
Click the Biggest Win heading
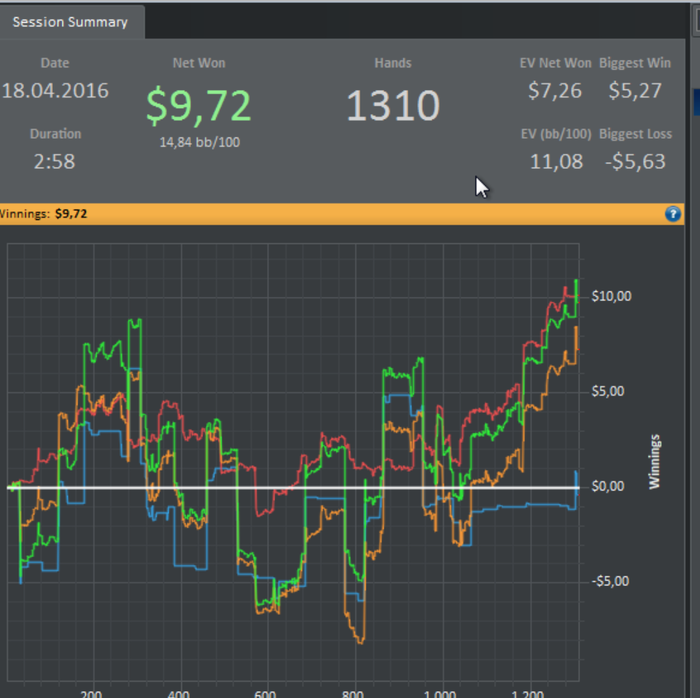635,63
